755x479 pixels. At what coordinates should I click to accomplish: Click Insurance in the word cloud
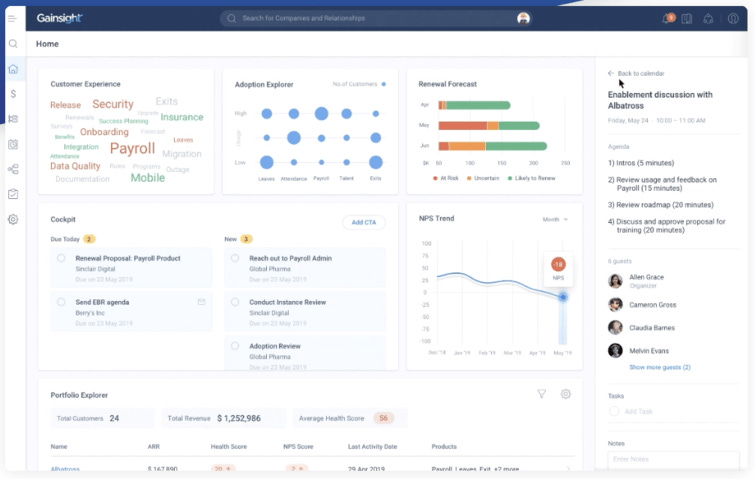182,117
